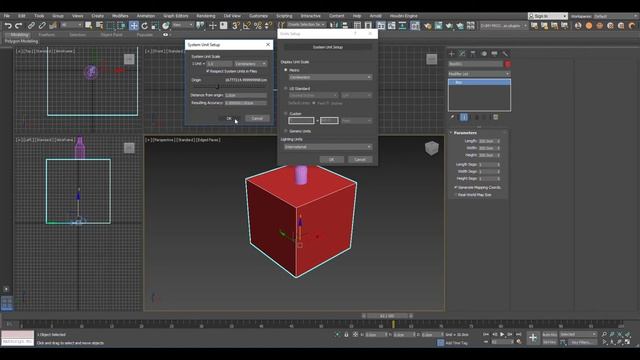
Task: Select the Metric radio button
Action: [286, 70]
